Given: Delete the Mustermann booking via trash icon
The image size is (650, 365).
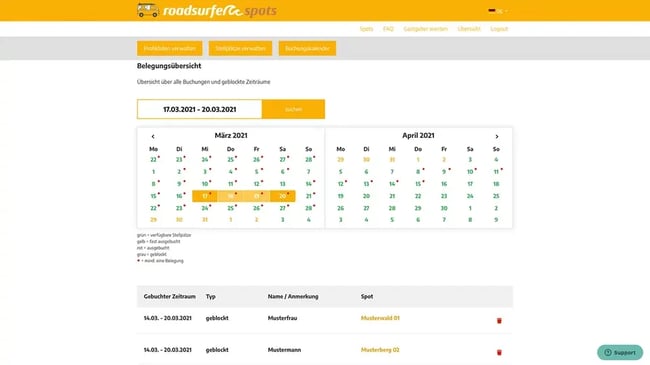Looking at the screenshot, I should [x=499, y=352].
